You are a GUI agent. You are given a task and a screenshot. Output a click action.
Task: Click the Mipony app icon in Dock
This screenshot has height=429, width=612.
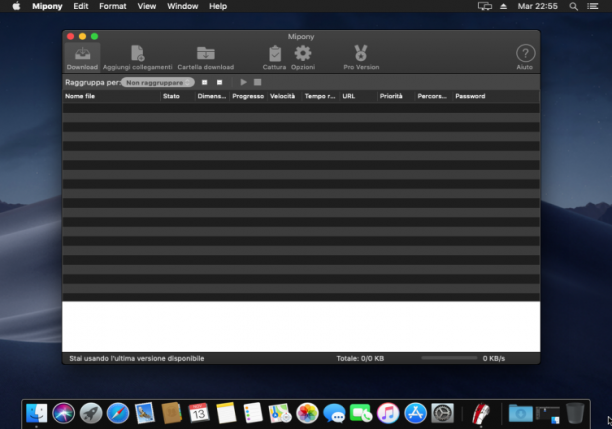[481, 413]
